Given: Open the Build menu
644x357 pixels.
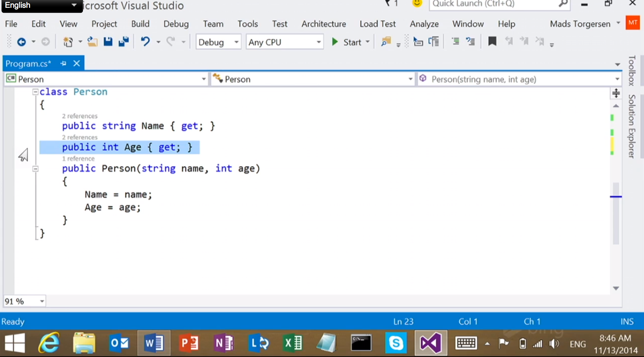Looking at the screenshot, I should [140, 24].
